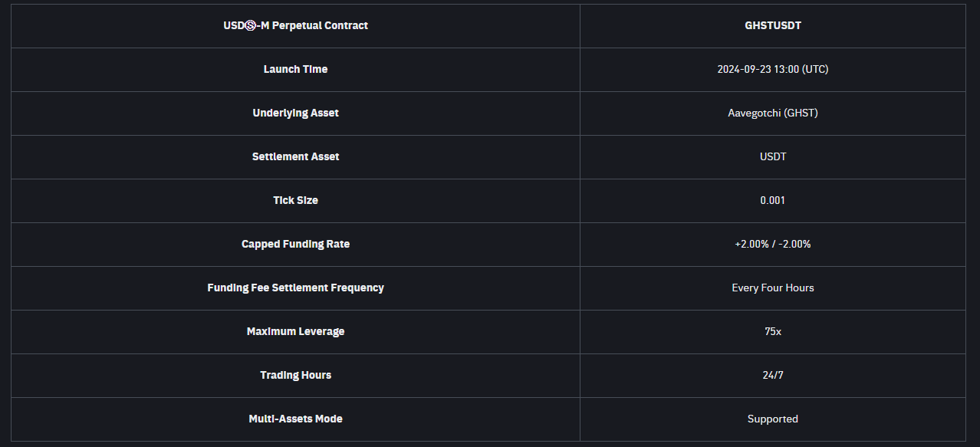
Task: Click the USDⓈ-M Perpetual Contract header cell
Action: (x=295, y=25)
